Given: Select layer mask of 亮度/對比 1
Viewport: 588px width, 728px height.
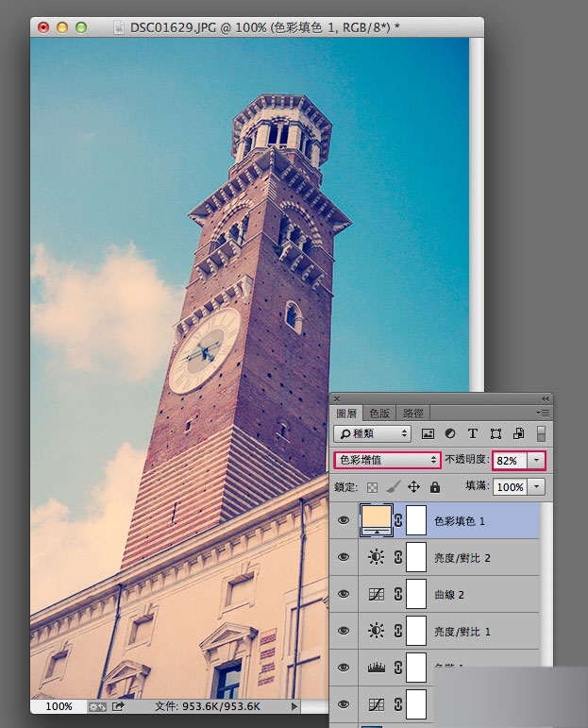Looking at the screenshot, I should pos(416,631).
